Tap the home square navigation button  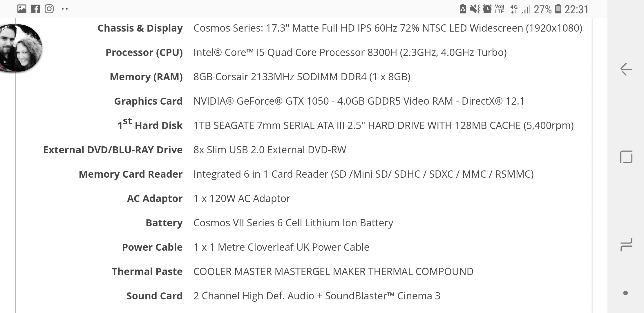click(626, 157)
